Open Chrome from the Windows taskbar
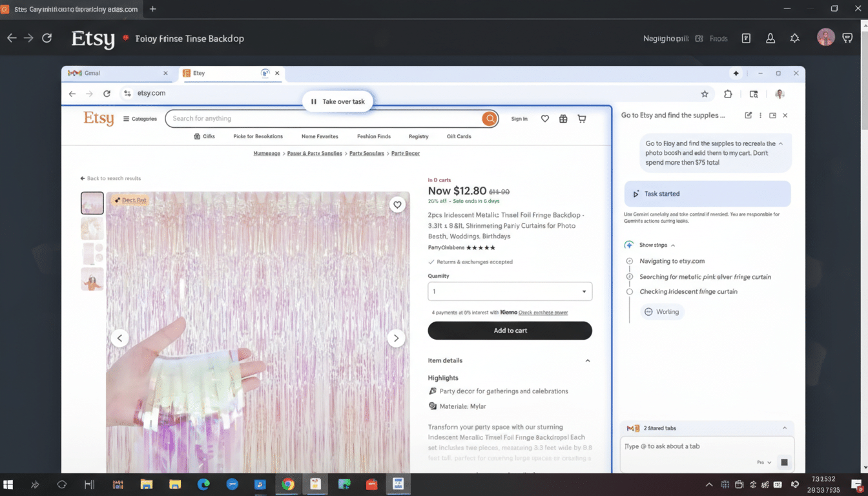This screenshot has height=496, width=868. pyautogui.click(x=287, y=484)
